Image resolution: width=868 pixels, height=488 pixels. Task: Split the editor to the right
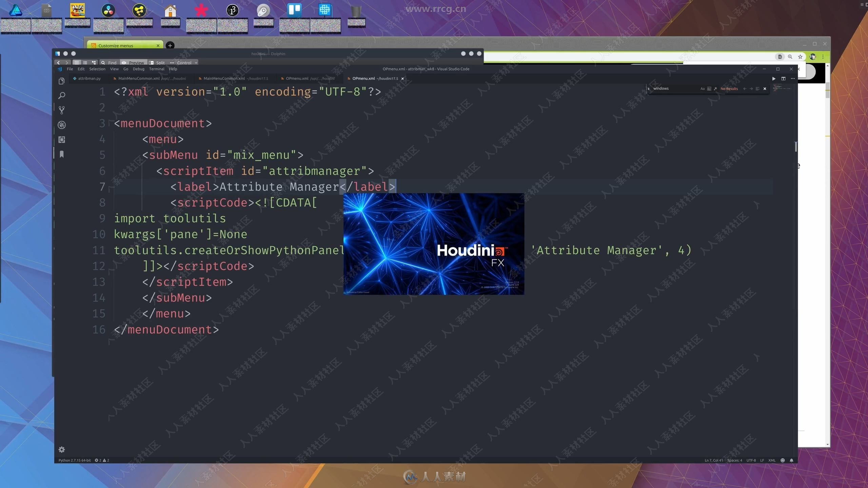[783, 79]
